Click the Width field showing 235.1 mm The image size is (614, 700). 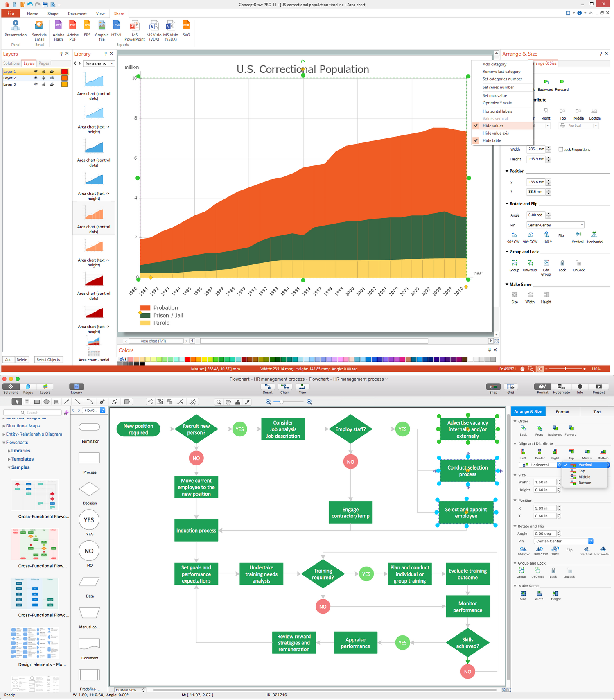536,149
